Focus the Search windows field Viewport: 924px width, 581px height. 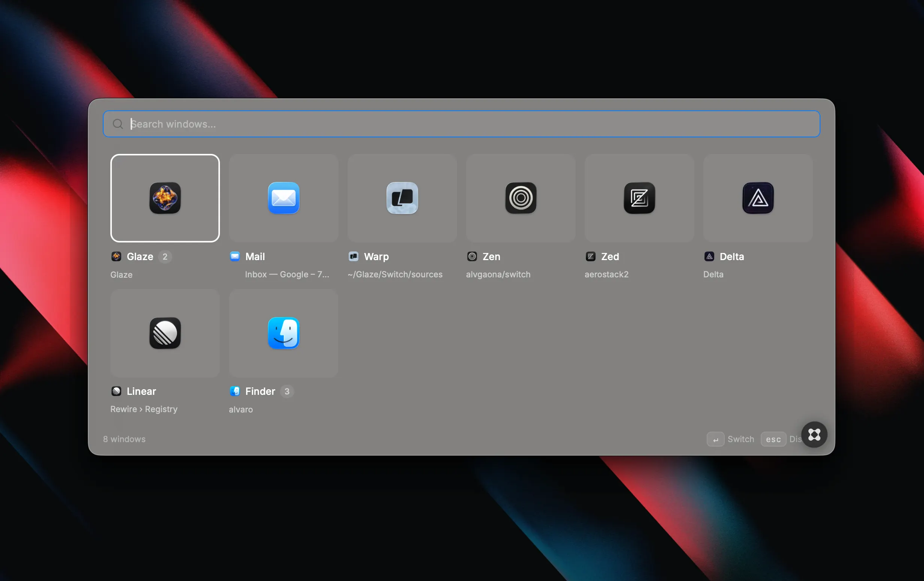461,124
